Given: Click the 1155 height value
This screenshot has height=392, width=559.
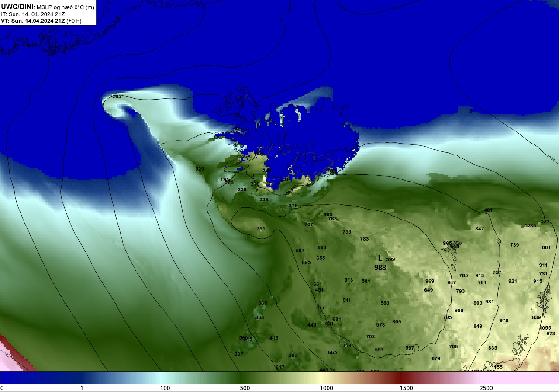Looking at the screenshot, I should pyautogui.click(x=497, y=367).
